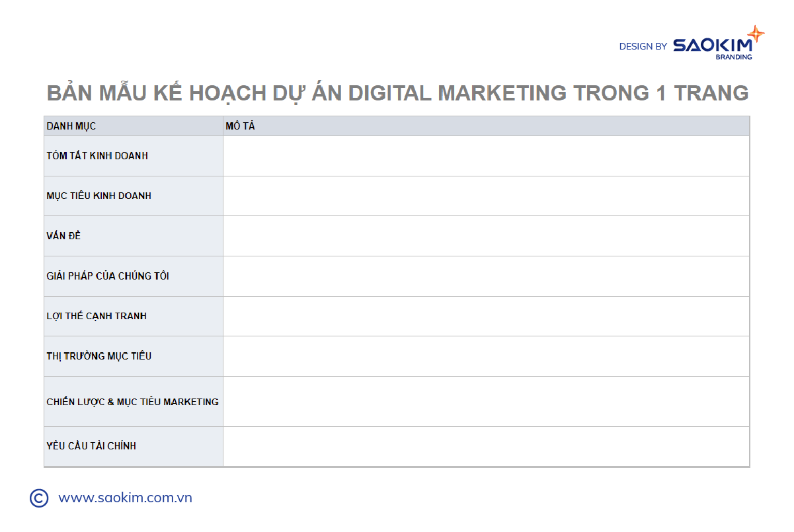Screen dimensions: 794x532
Task: Select the 'GIẢI PHÁP CỦA CHÚNG TÔI' label
Action: 108,276
